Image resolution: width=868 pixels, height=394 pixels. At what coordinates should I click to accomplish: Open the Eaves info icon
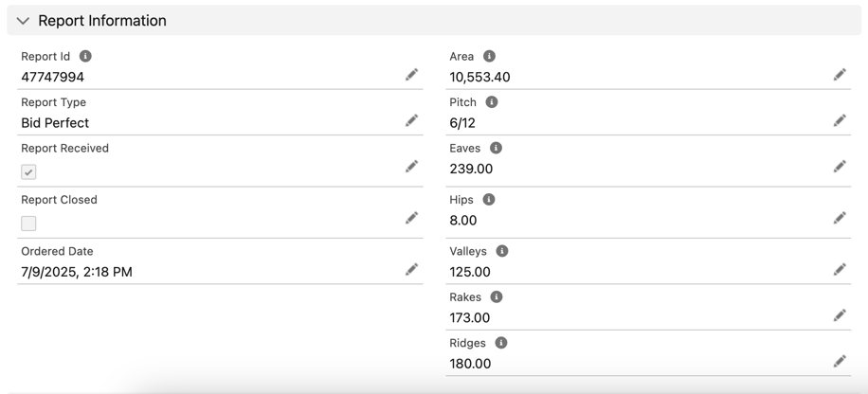click(x=496, y=149)
